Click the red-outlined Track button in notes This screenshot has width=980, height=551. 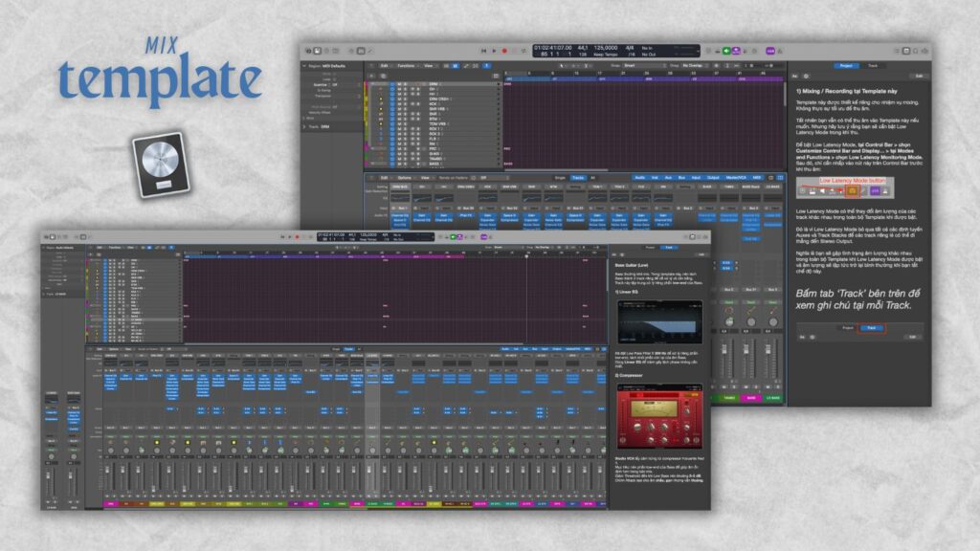(x=871, y=327)
